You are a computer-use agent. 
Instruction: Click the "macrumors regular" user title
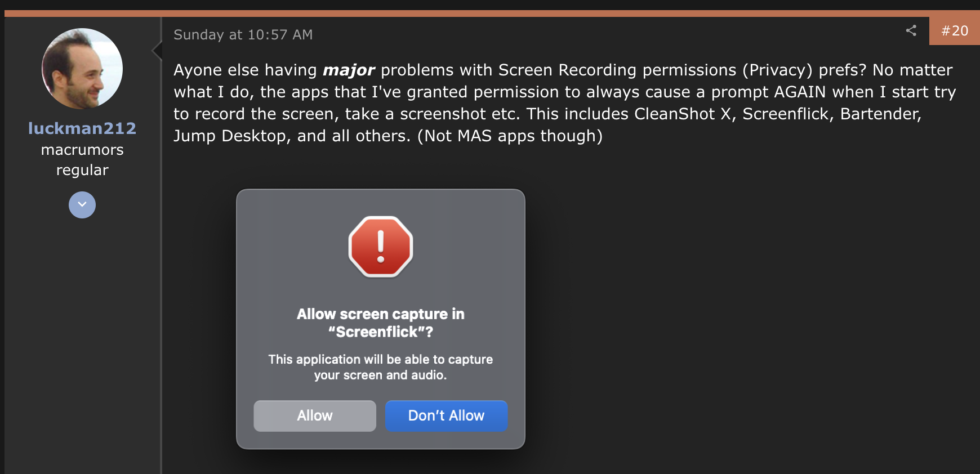(x=82, y=160)
